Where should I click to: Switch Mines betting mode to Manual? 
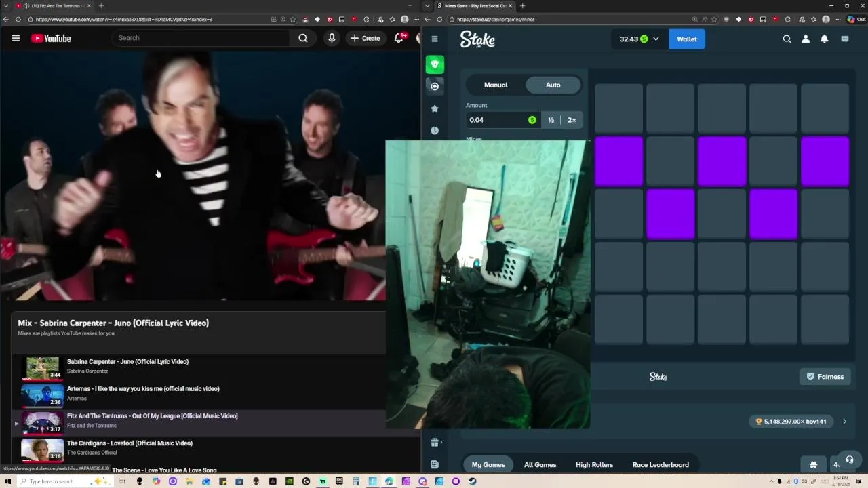click(x=496, y=85)
